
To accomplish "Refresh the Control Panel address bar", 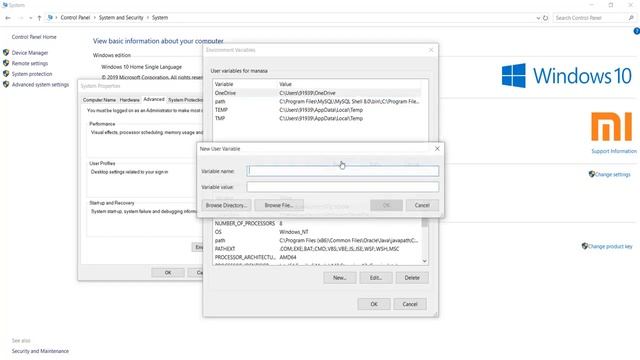I will [545, 18].
